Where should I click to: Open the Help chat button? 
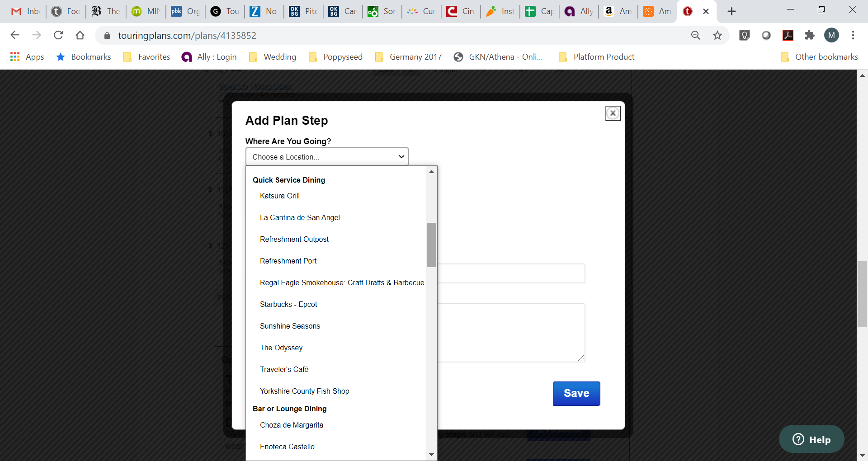click(811, 439)
